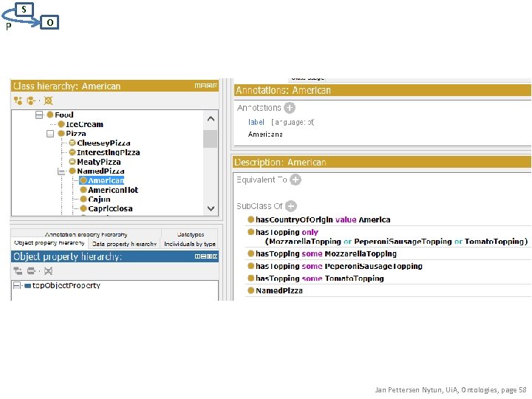Click delete property icon in Object property hierarchy
532x399 pixels.
pyautogui.click(x=49, y=270)
